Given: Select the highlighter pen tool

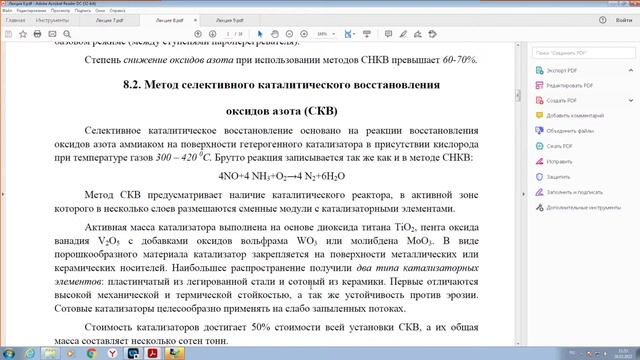Looking at the screenshot, I should tap(403, 34).
